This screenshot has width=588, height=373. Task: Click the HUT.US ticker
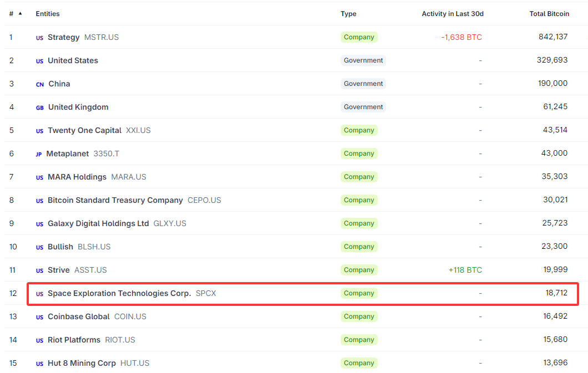135,363
